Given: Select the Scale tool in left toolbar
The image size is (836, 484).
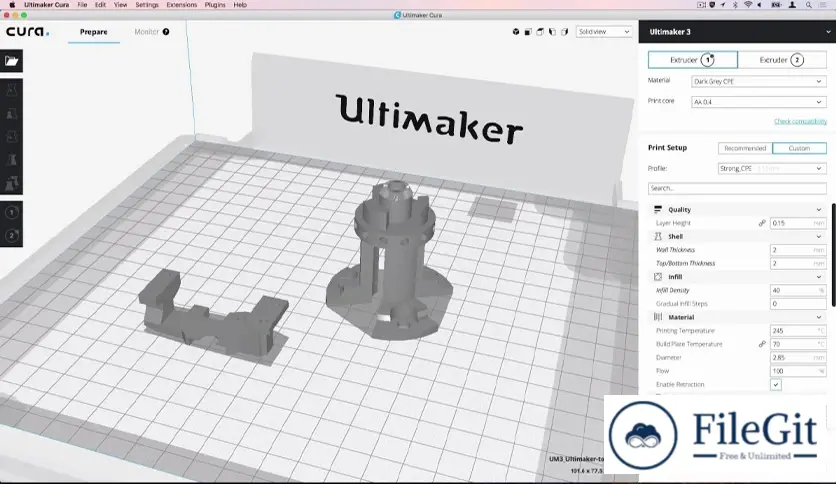Looking at the screenshot, I should click(12, 114).
